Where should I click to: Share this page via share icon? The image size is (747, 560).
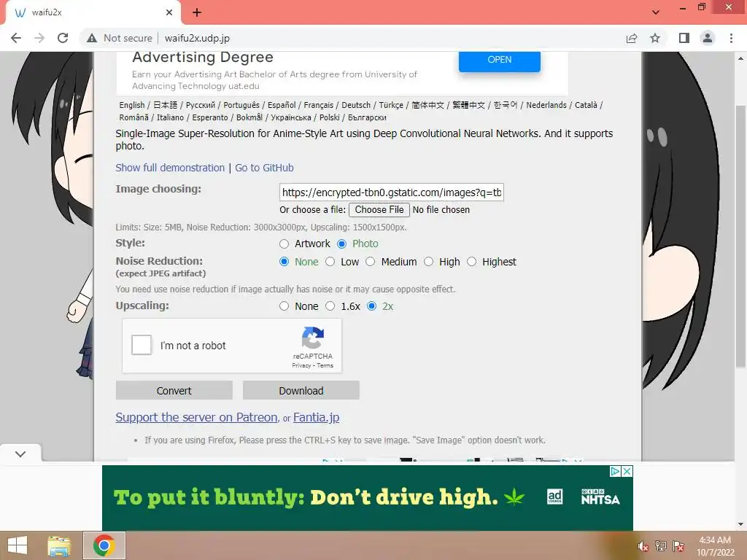[632, 38]
